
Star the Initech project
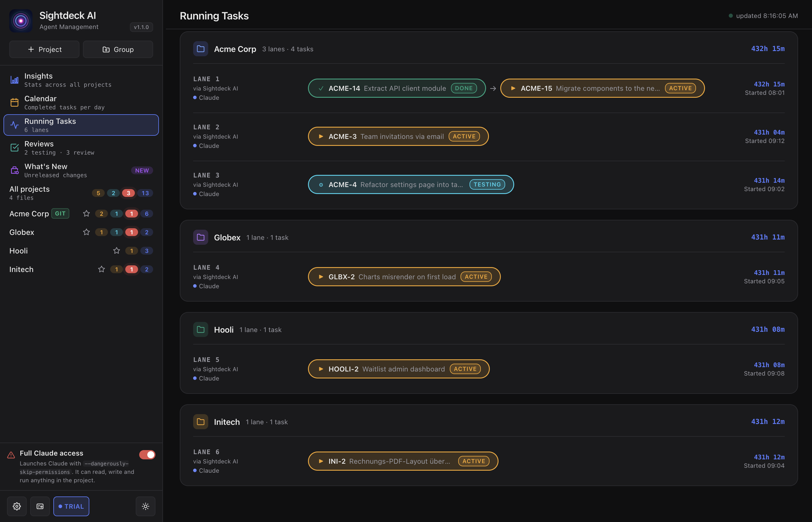tap(101, 269)
